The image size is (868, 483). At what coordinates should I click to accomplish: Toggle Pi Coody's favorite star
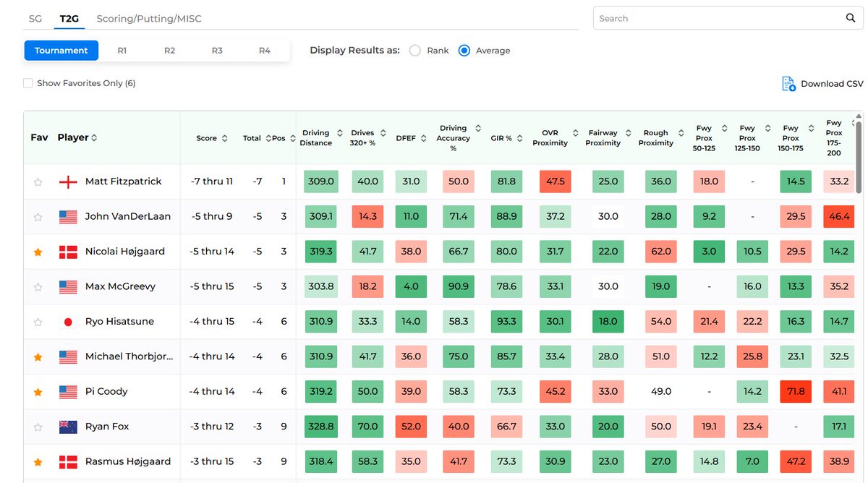tap(38, 392)
